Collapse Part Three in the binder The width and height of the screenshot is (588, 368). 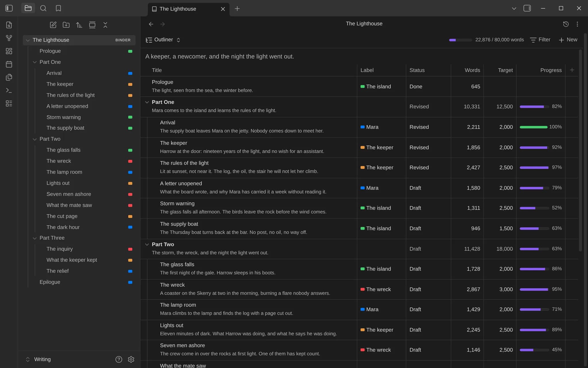[x=34, y=238]
